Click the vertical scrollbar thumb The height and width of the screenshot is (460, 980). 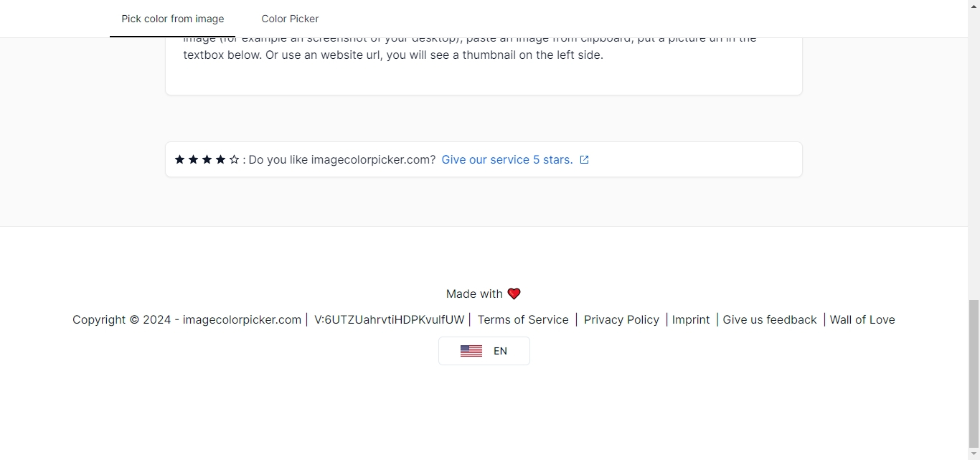click(974, 373)
